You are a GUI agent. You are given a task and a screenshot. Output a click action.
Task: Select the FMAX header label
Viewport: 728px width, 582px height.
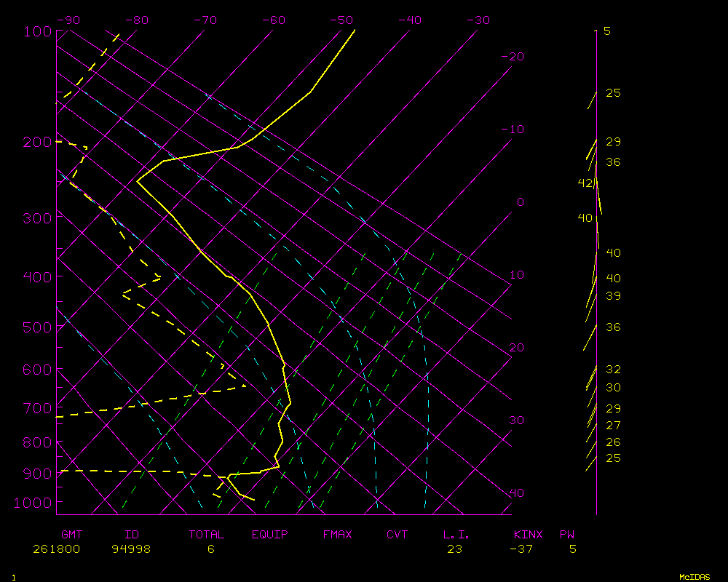[338, 534]
